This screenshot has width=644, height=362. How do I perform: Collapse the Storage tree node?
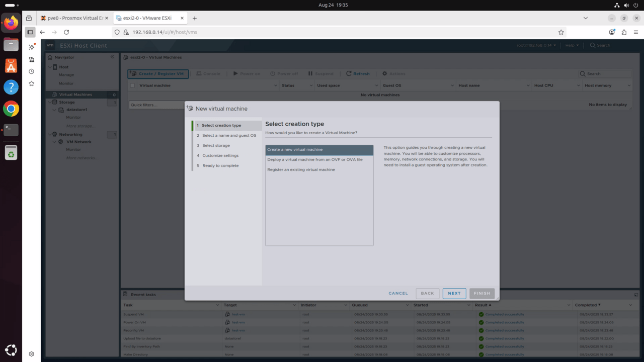tap(50, 102)
